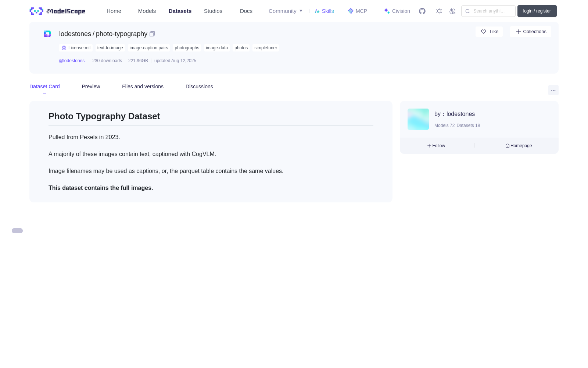Copy dataset name with the copy icon

point(152,34)
